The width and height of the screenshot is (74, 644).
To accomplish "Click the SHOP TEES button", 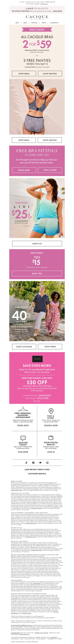I will (37, 273).
